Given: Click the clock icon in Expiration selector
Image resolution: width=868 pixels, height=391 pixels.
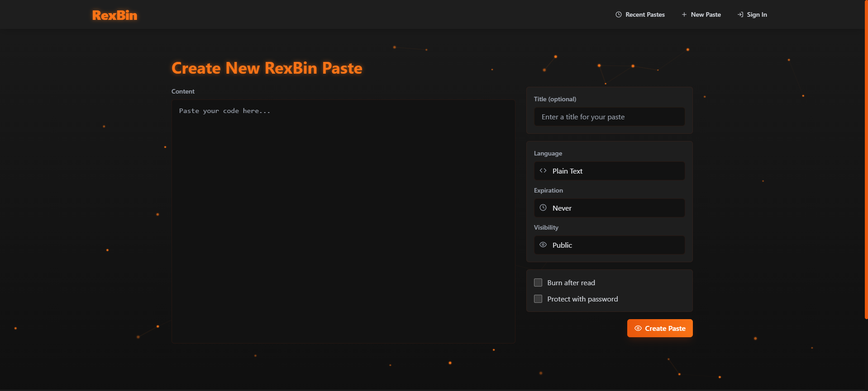Looking at the screenshot, I should 543,208.
